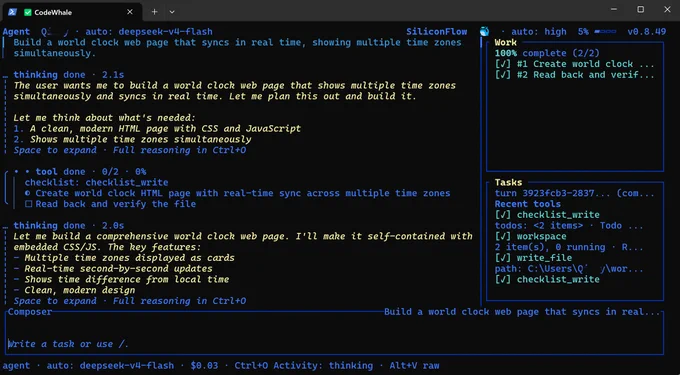Click 'Ctrl+O Activity: thinking' in status bar
Viewport: 680px width, 375px height.
click(304, 365)
